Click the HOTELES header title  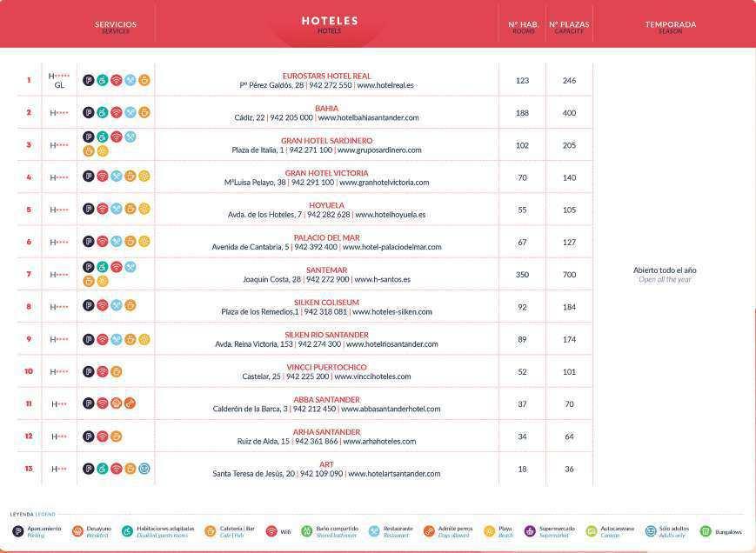click(x=330, y=21)
